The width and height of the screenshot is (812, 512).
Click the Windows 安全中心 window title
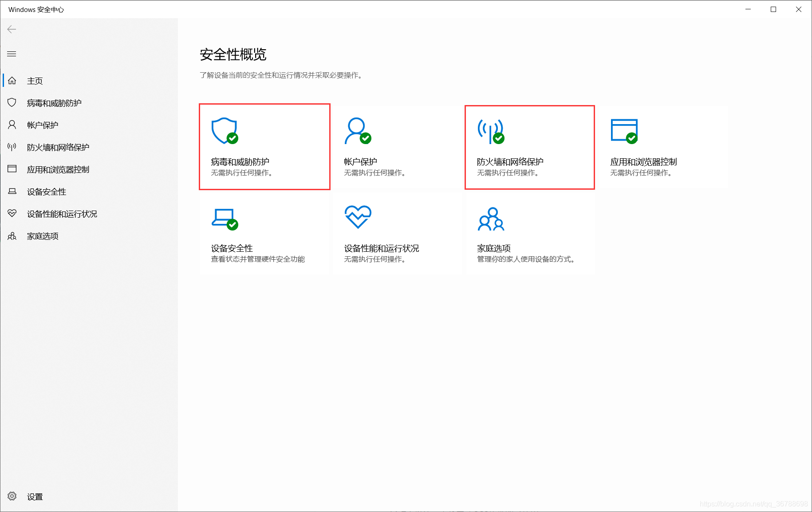36,9
